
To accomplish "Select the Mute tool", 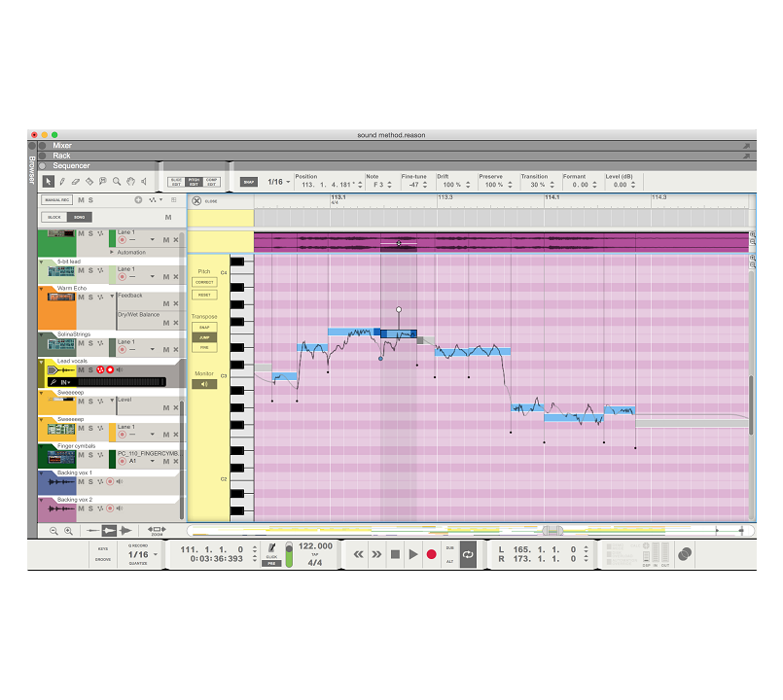I will click(x=103, y=181).
